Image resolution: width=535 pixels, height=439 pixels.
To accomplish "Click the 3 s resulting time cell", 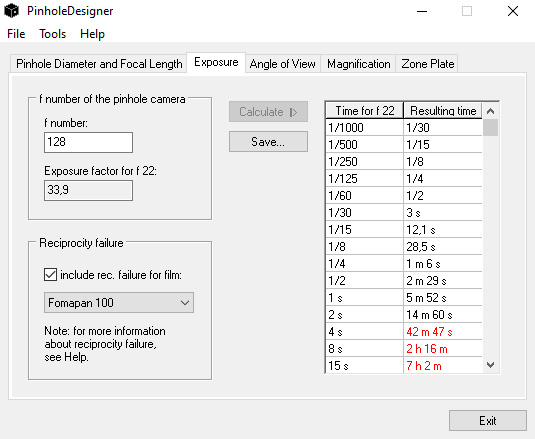I will (x=443, y=213).
